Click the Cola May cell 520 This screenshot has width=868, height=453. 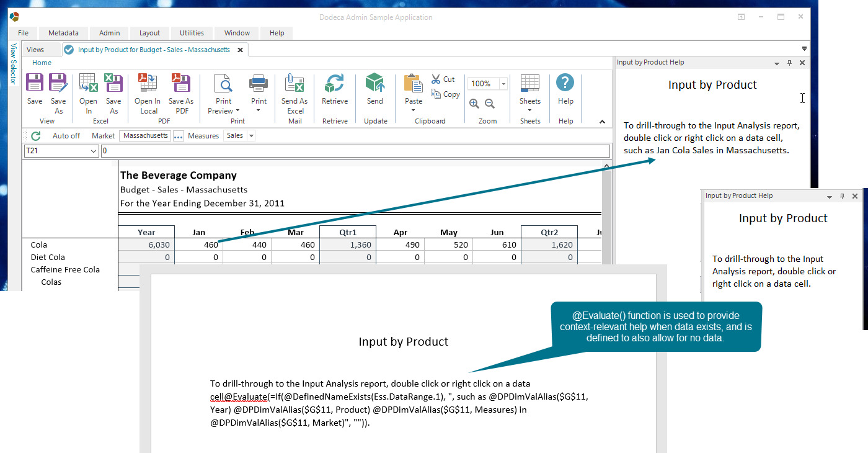pos(449,244)
